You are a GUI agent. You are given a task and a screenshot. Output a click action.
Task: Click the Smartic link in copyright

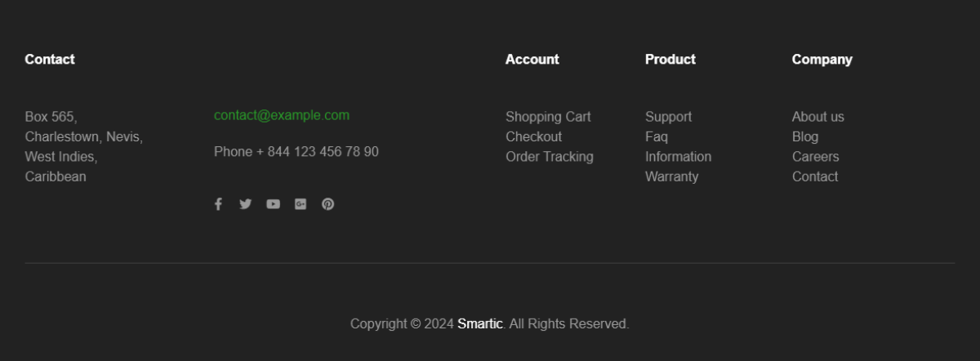(x=479, y=324)
